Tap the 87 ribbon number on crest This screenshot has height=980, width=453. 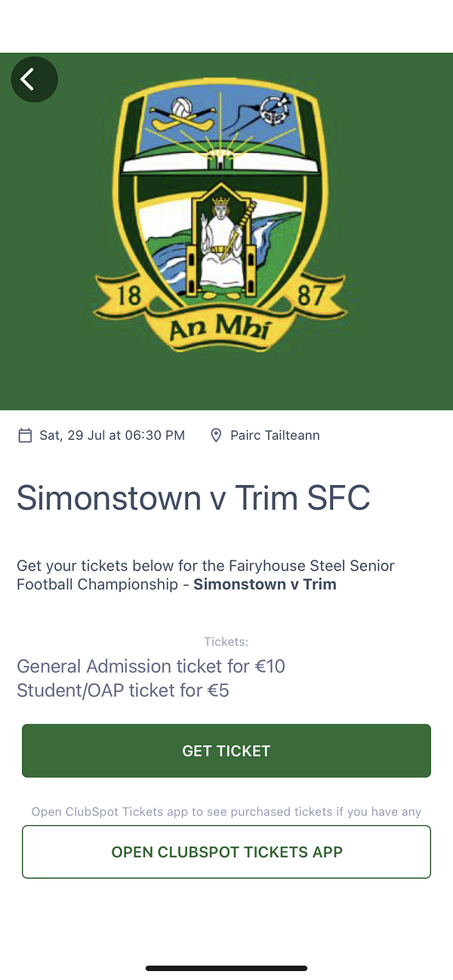point(311,295)
